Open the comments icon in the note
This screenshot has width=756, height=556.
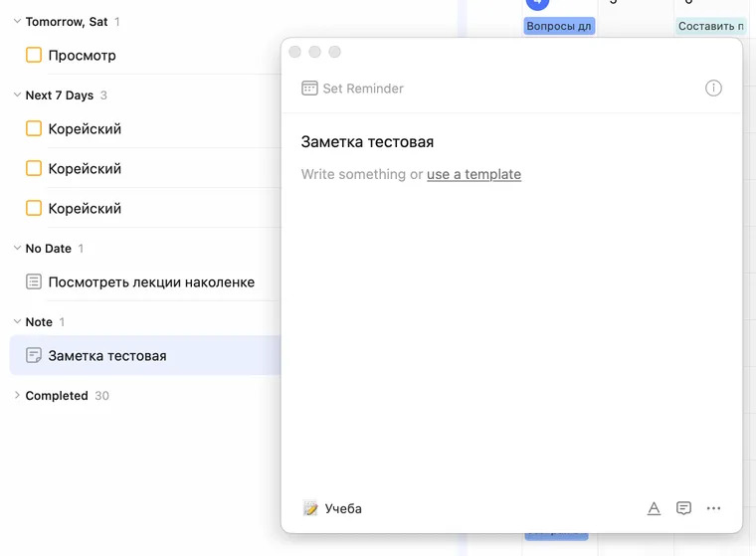pos(683,508)
